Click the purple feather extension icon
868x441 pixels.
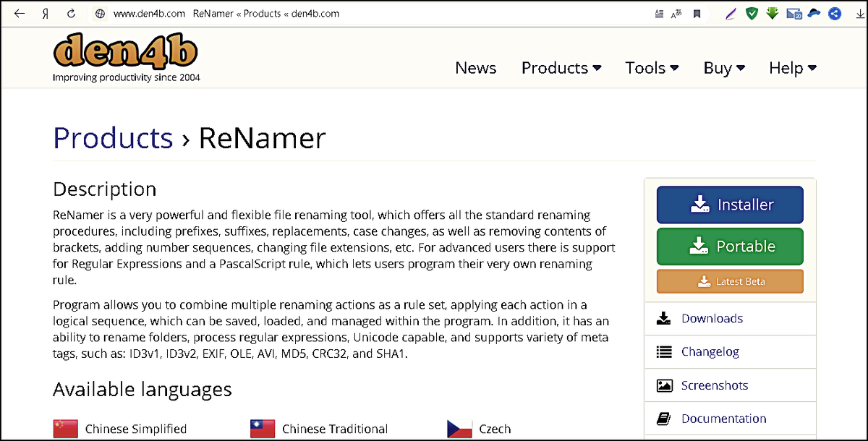point(732,14)
